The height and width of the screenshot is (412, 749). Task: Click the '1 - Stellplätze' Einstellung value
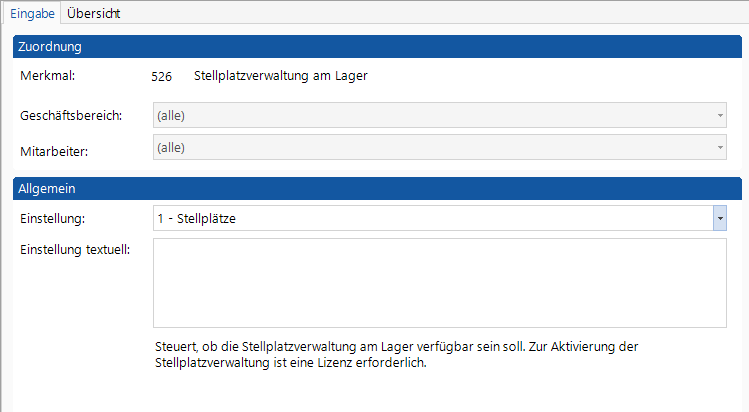(x=196, y=219)
